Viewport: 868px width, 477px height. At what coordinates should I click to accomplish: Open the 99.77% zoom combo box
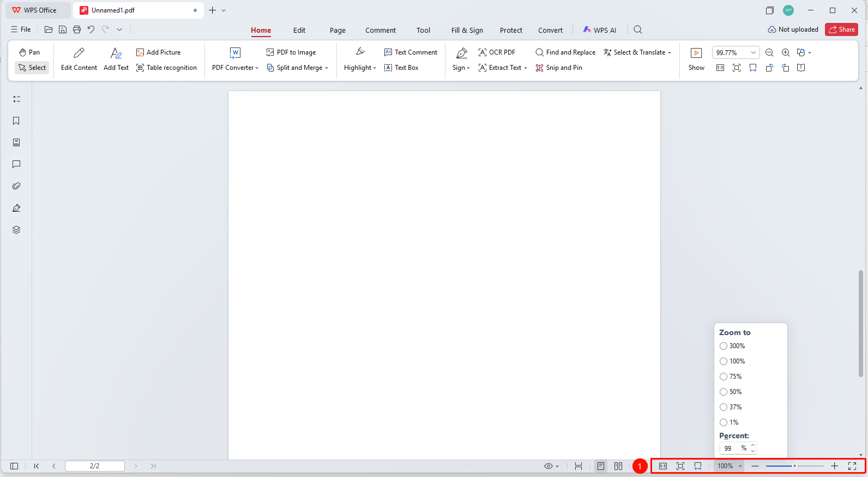point(736,52)
